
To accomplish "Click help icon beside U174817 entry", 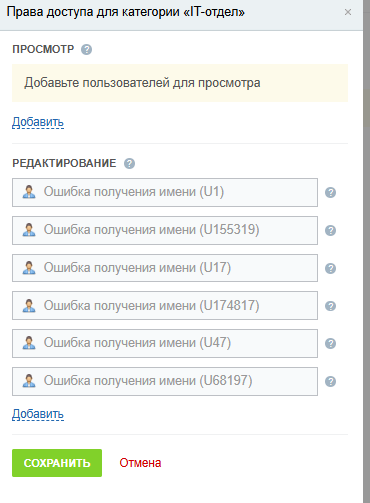I will [330, 306].
